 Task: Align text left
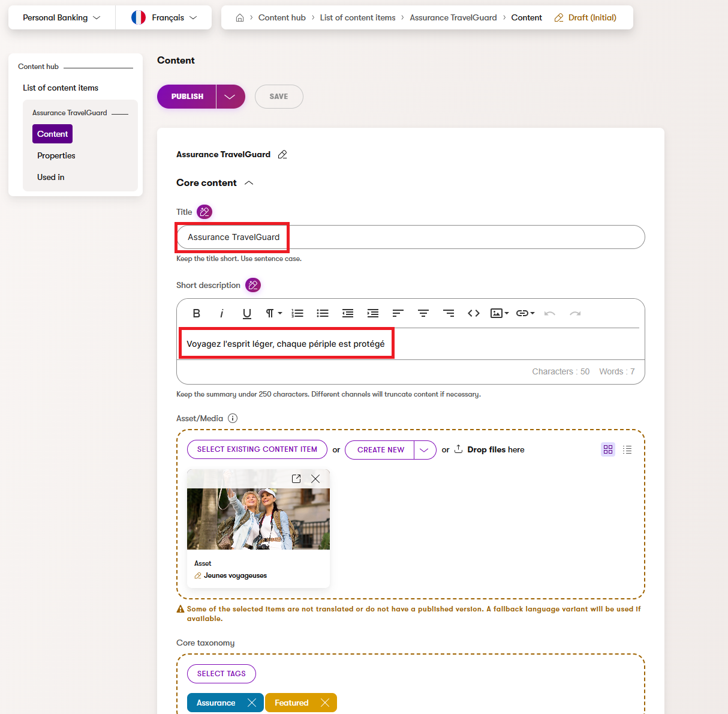pos(398,313)
